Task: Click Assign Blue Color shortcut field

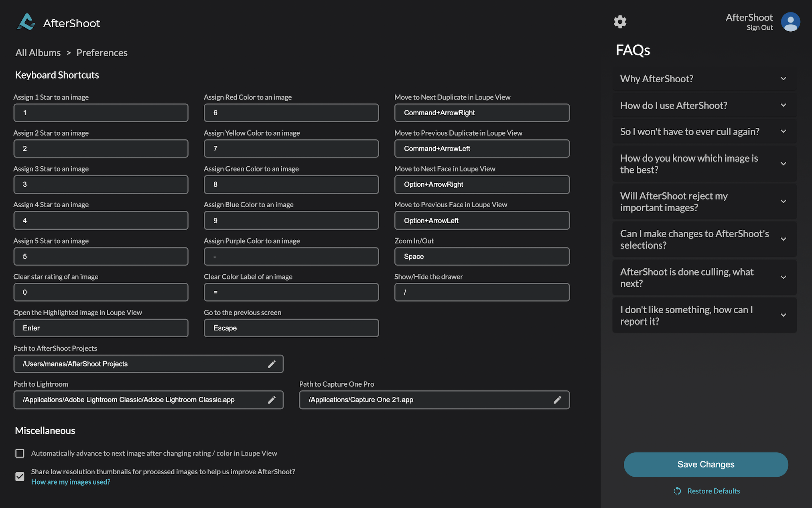Action: tap(291, 220)
